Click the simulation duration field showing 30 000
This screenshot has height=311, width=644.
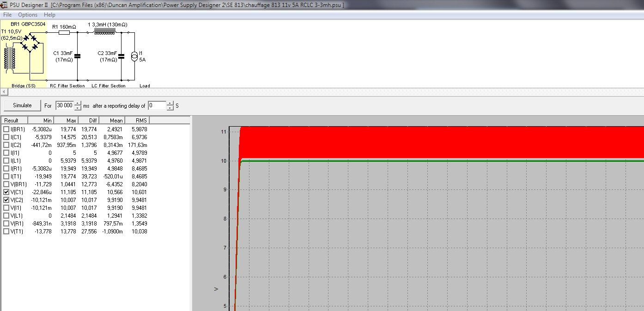pyautogui.click(x=65, y=105)
